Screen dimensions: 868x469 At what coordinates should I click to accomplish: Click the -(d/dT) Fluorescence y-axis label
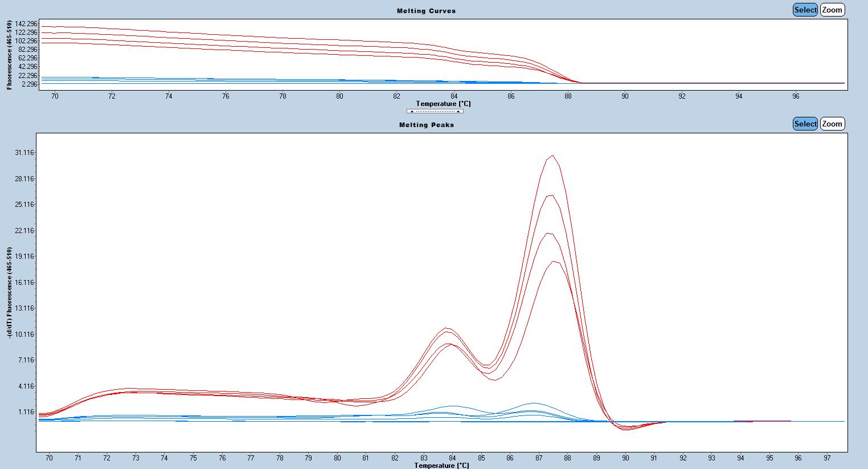[10, 292]
